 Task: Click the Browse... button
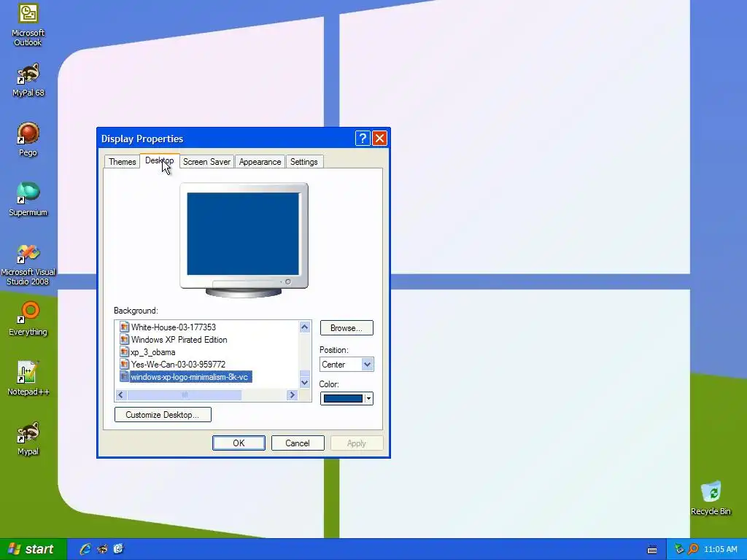347,328
